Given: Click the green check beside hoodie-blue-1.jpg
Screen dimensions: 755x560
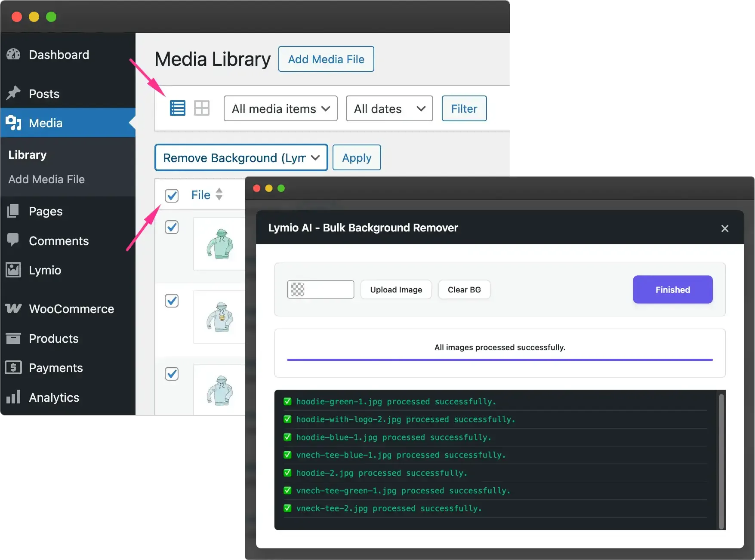Looking at the screenshot, I should (287, 437).
